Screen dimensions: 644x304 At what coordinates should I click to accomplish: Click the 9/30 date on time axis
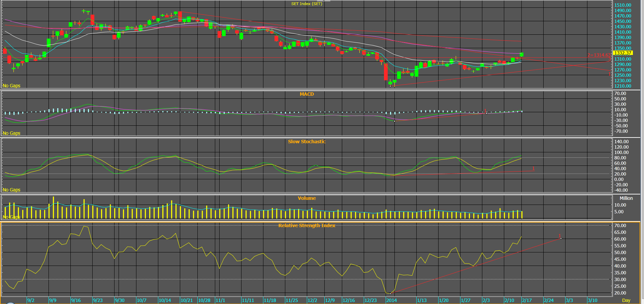point(120,300)
